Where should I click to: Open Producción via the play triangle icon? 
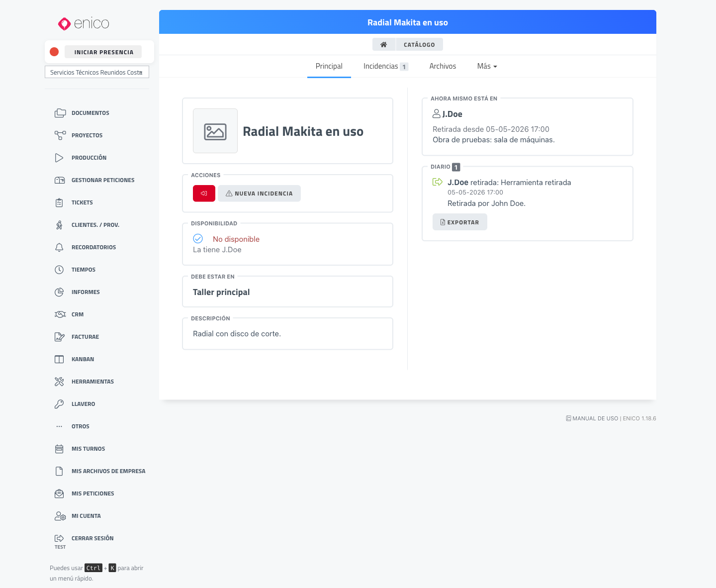pyautogui.click(x=59, y=158)
